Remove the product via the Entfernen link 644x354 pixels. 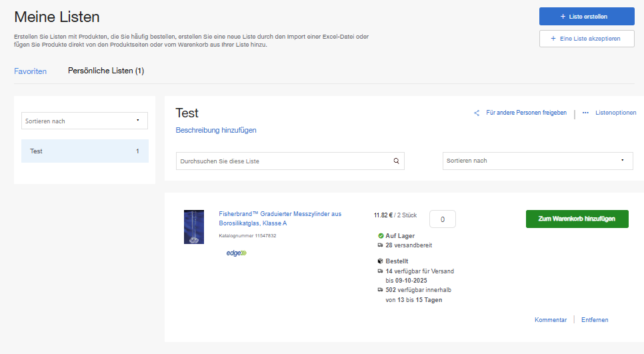tap(595, 320)
